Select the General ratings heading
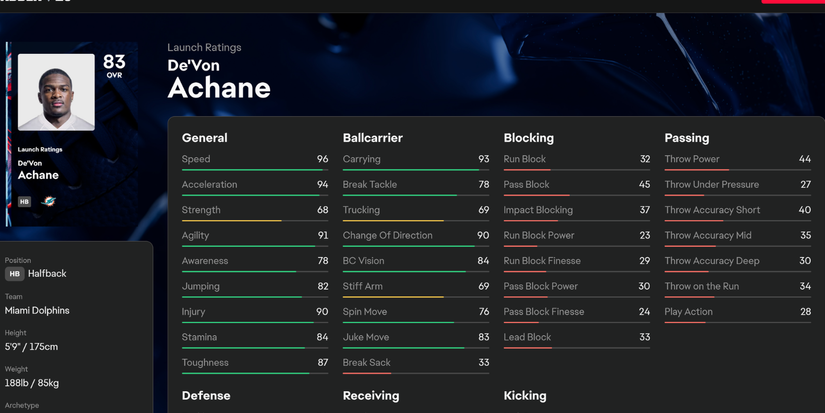Image resolution: width=825 pixels, height=413 pixels. pos(204,138)
